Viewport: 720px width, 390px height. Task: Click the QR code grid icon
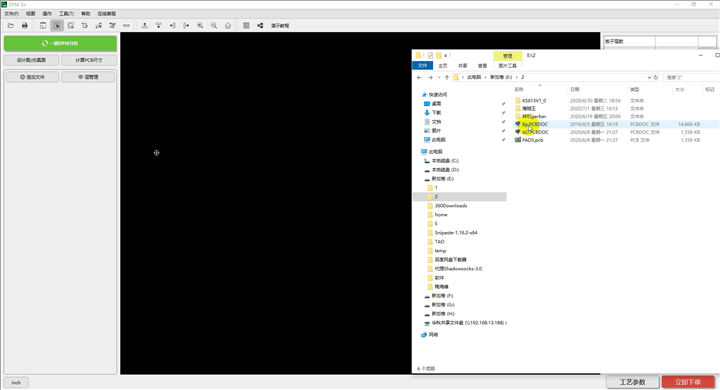[x=246, y=26]
